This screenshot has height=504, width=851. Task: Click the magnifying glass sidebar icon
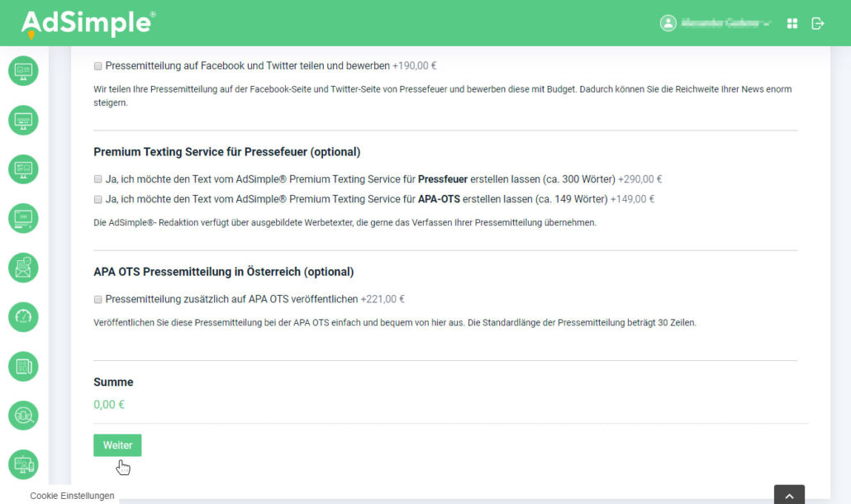[x=23, y=416]
